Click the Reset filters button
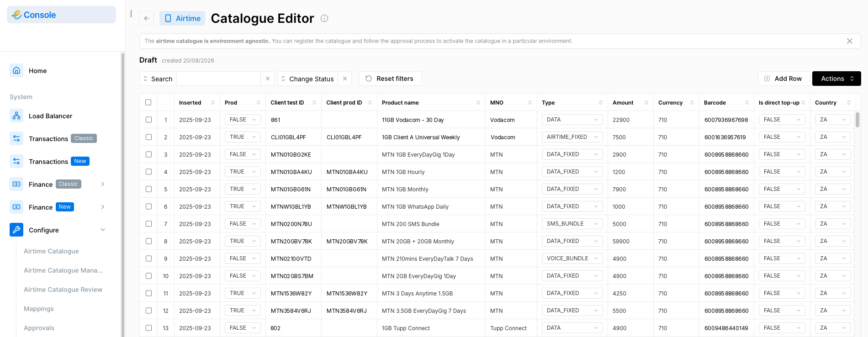This screenshot has height=337, width=868. coord(391,79)
